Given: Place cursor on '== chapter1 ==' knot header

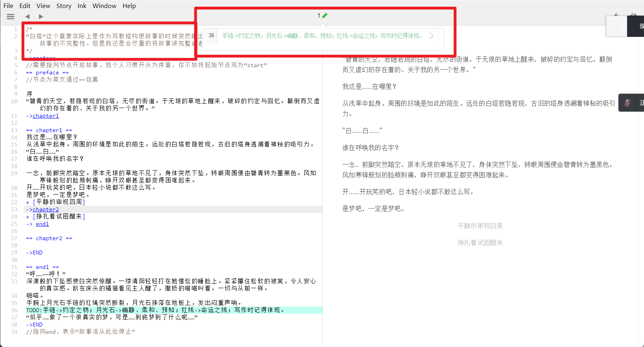Looking at the screenshot, I should pyautogui.click(x=49, y=130).
